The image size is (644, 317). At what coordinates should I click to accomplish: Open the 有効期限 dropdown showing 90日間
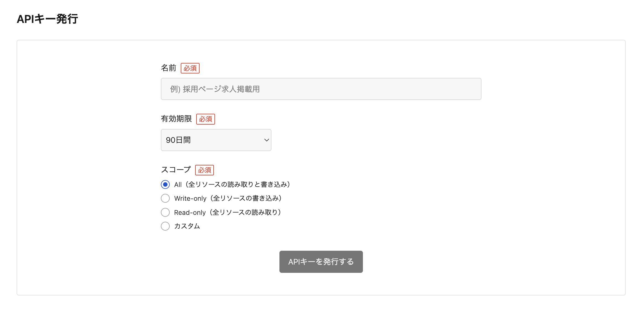tap(216, 140)
